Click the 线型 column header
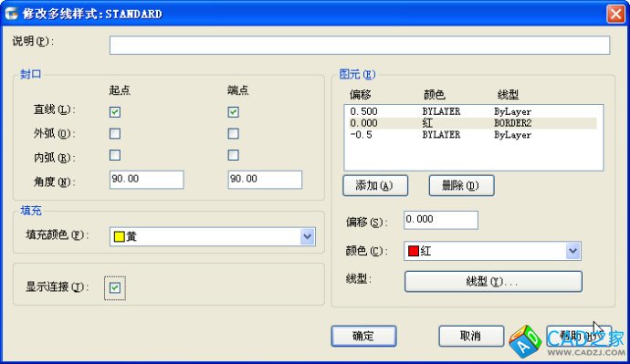Screen dimensions: 630x364 [508, 95]
